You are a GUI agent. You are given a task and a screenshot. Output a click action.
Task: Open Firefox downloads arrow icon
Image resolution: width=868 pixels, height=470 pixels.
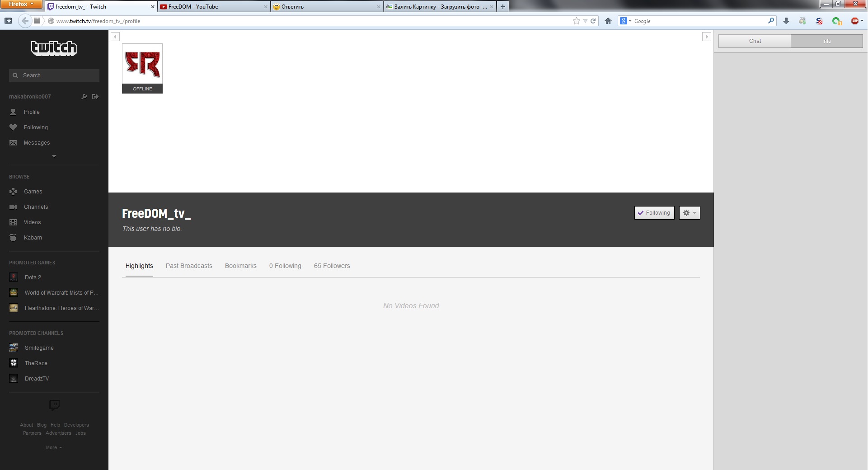click(x=786, y=21)
